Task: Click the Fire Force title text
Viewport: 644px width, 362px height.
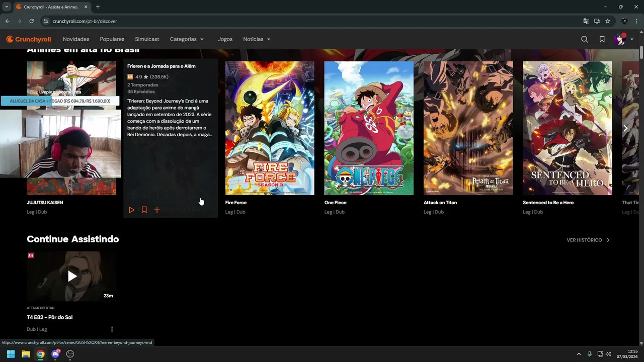Action: [x=236, y=203]
